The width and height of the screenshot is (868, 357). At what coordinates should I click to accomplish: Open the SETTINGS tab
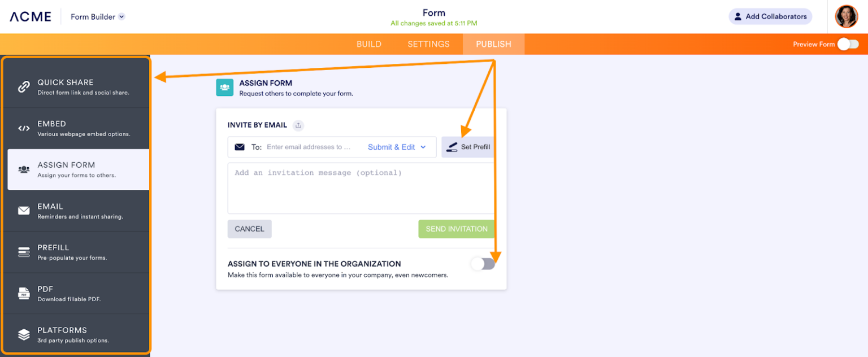pos(428,43)
